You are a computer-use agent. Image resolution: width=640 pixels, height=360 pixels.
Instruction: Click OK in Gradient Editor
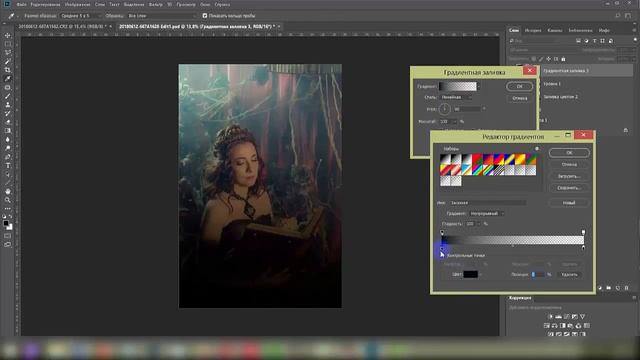point(569,153)
